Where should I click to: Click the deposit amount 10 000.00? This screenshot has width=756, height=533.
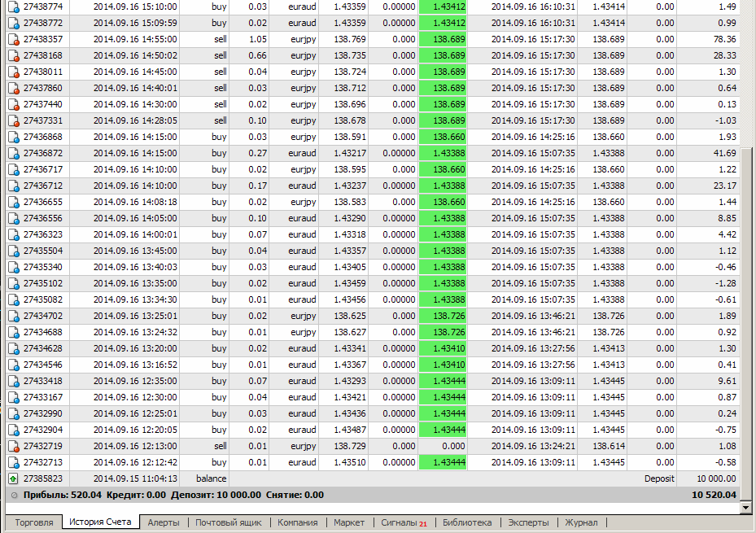[x=716, y=478]
